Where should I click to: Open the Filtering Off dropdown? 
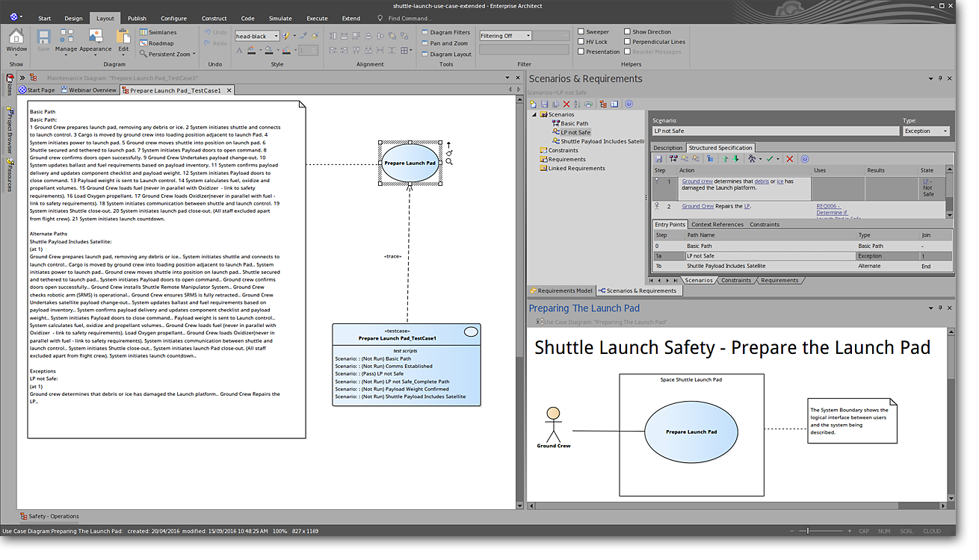(x=528, y=36)
